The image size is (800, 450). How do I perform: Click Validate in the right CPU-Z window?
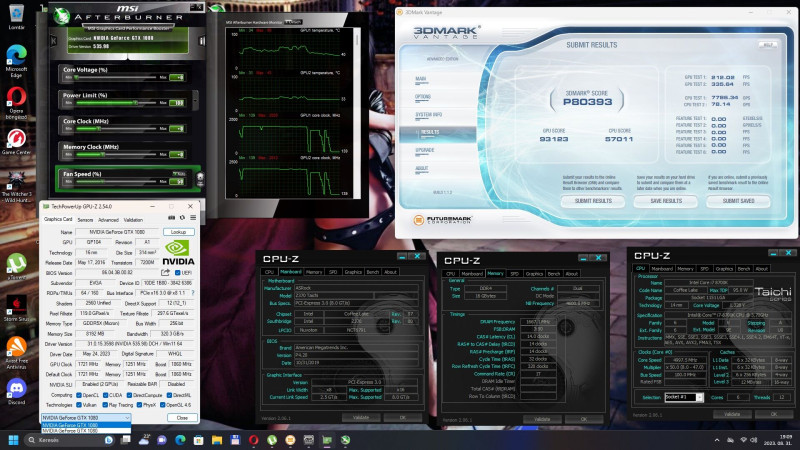pyautogui.click(x=732, y=414)
